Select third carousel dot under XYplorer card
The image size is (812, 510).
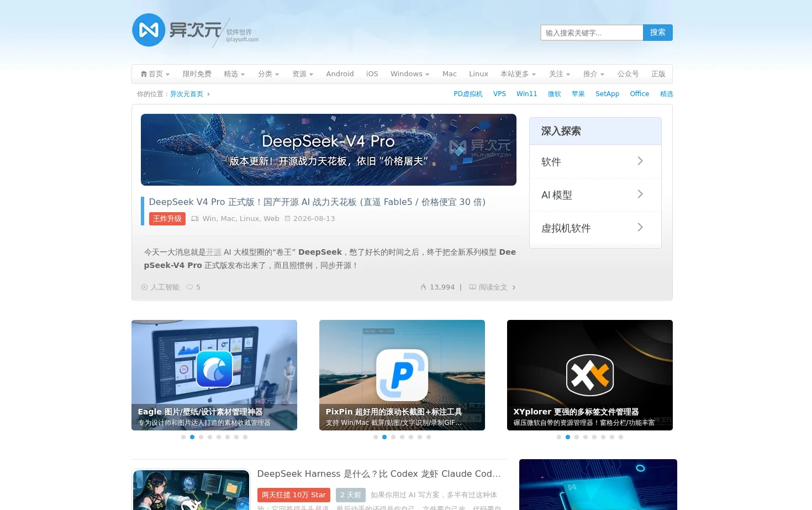[x=577, y=437]
